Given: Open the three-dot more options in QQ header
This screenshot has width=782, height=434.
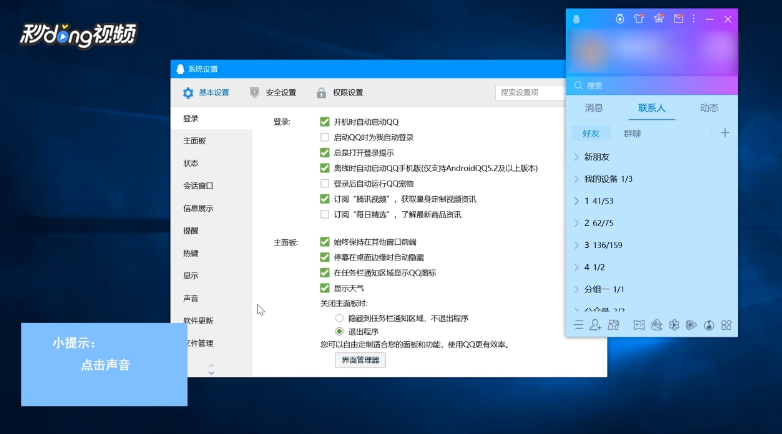Looking at the screenshot, I should pos(694,19).
